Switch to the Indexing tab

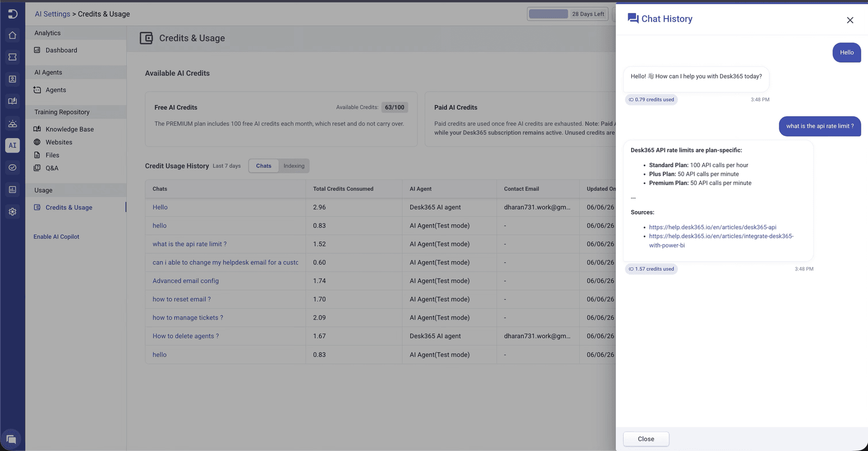tap(294, 166)
